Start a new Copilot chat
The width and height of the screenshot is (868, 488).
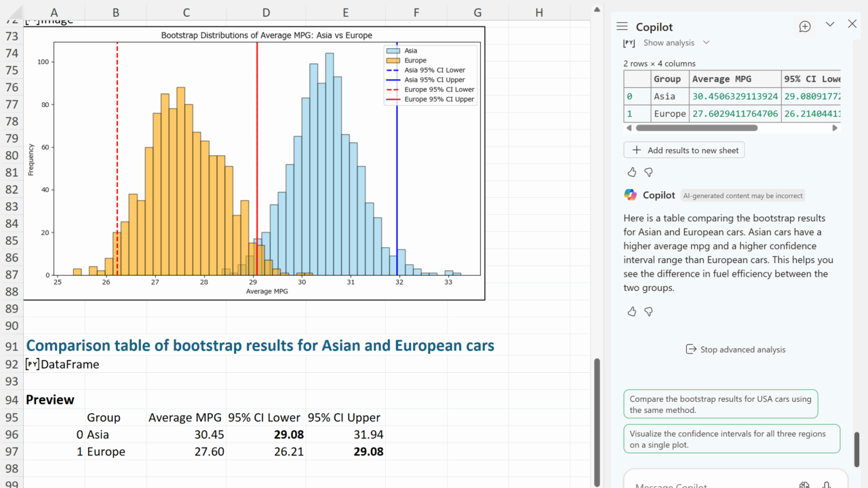[805, 26]
